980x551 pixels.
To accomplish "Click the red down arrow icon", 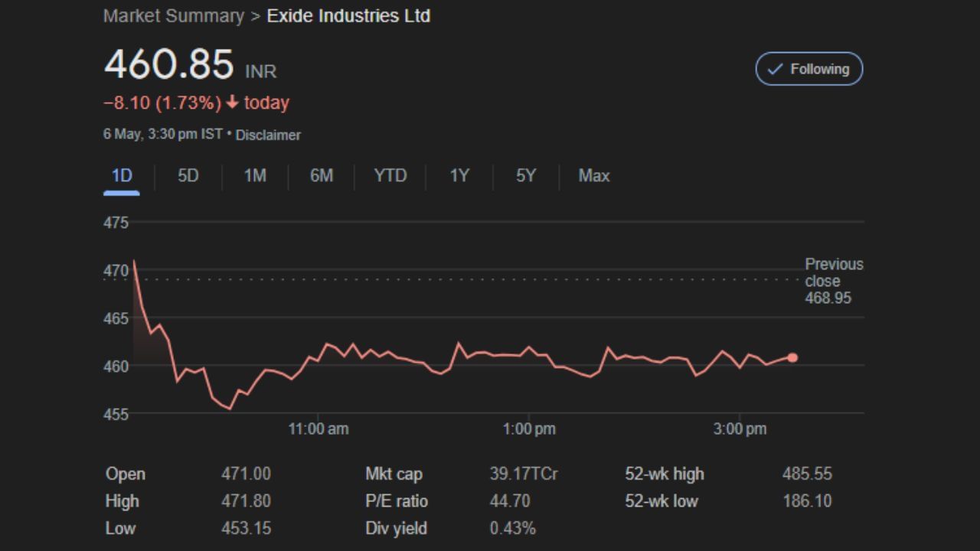I will (x=233, y=103).
